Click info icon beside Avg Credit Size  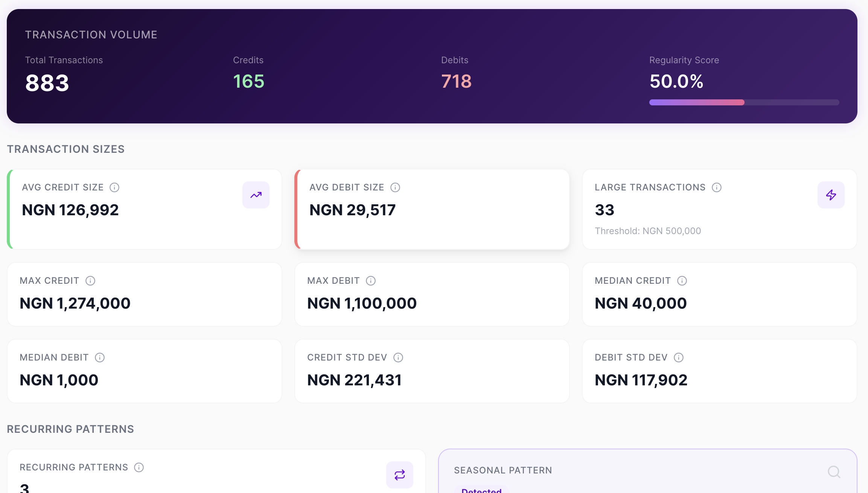click(114, 187)
